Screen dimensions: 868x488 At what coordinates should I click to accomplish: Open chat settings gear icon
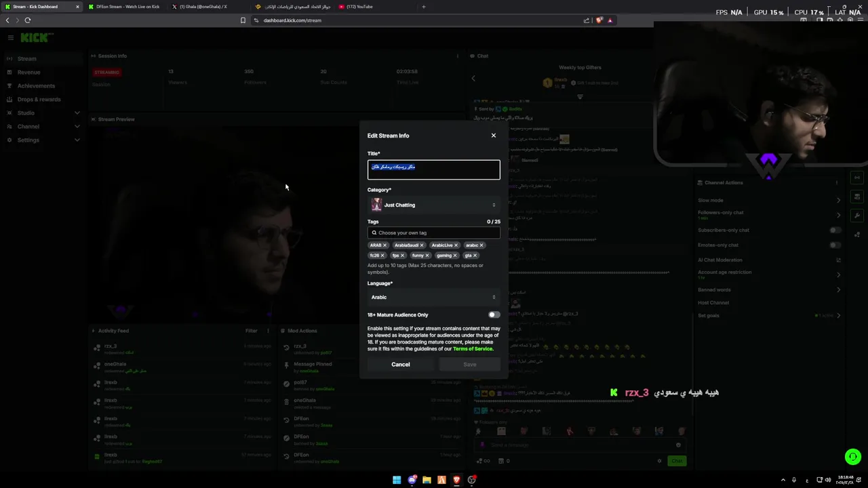click(659, 461)
